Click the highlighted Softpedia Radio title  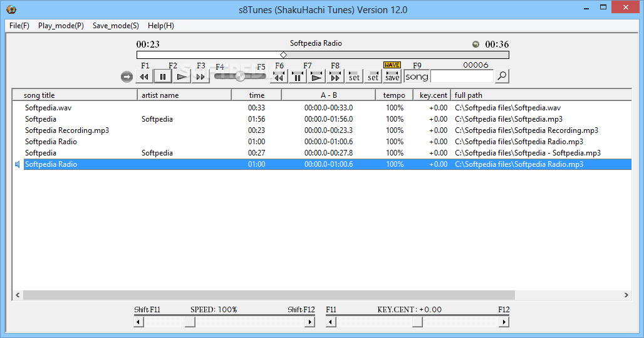coord(51,164)
